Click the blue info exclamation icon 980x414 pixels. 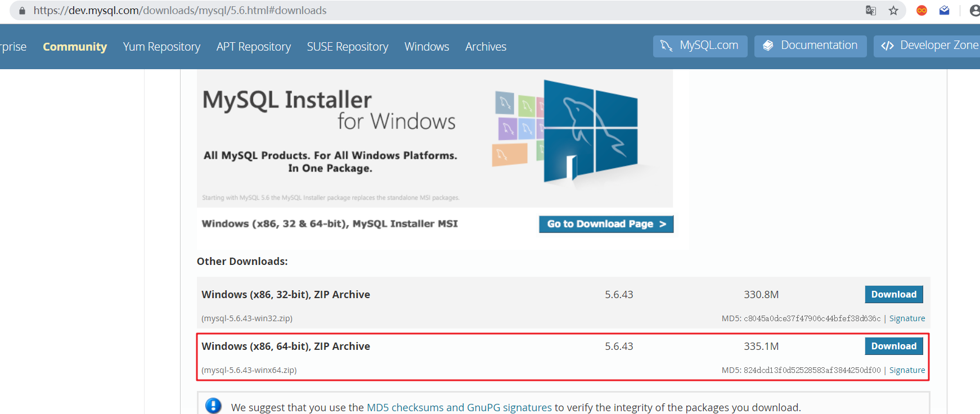tap(213, 406)
